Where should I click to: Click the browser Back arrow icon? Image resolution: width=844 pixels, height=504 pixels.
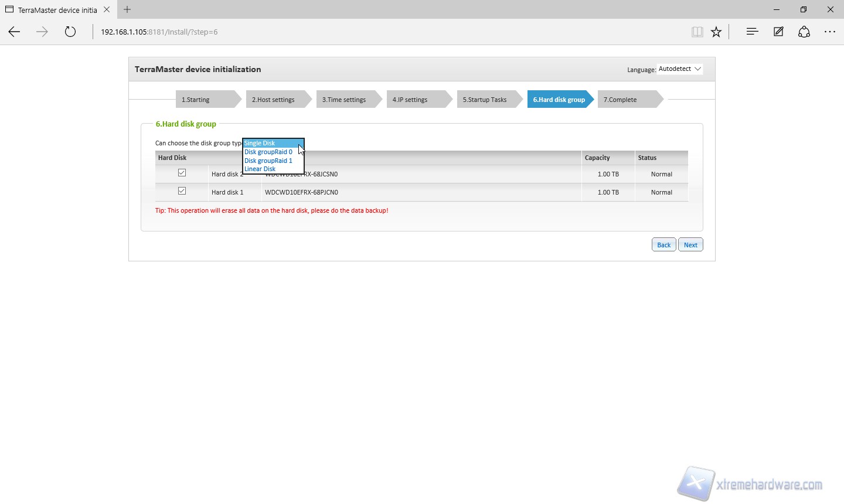15,32
